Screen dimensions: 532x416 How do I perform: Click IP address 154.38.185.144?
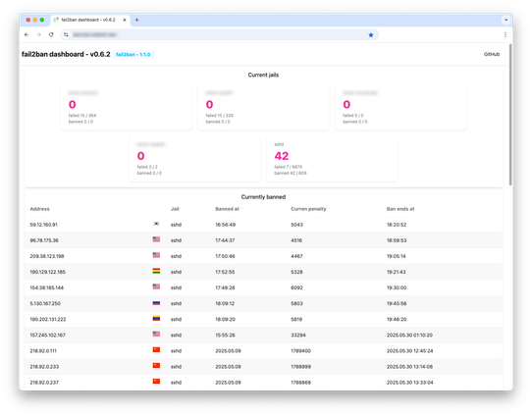pyautogui.click(x=46, y=287)
